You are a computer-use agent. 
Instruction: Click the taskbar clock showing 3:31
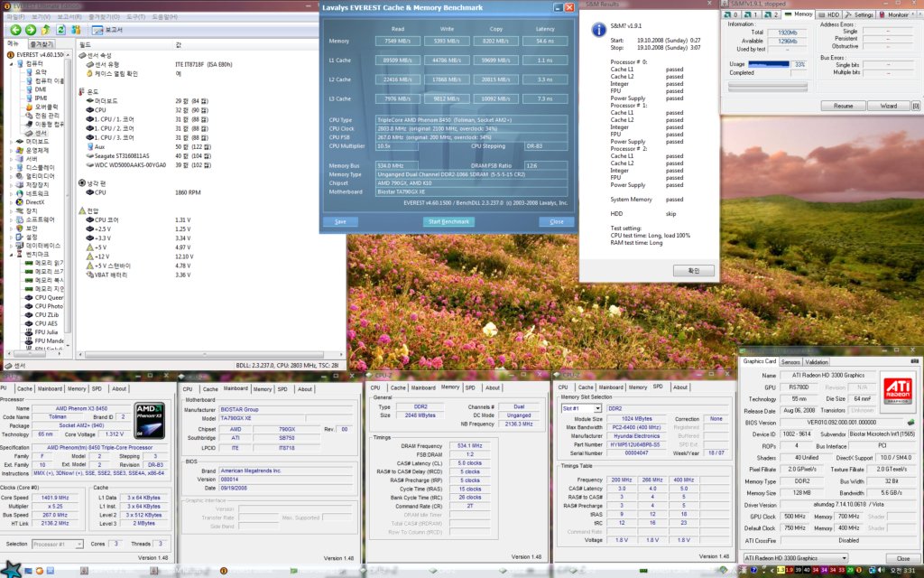point(901,570)
